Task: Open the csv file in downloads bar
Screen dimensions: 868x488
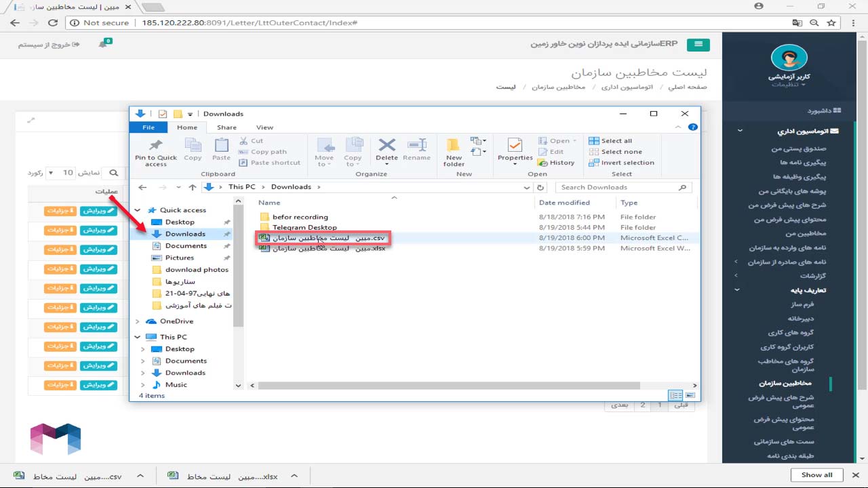Action: click(x=68, y=476)
